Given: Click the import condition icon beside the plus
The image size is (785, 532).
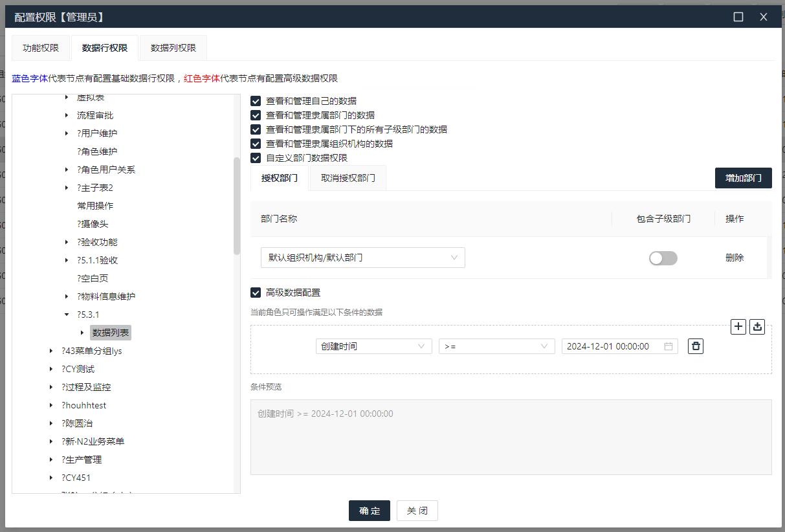Looking at the screenshot, I should pos(757,326).
